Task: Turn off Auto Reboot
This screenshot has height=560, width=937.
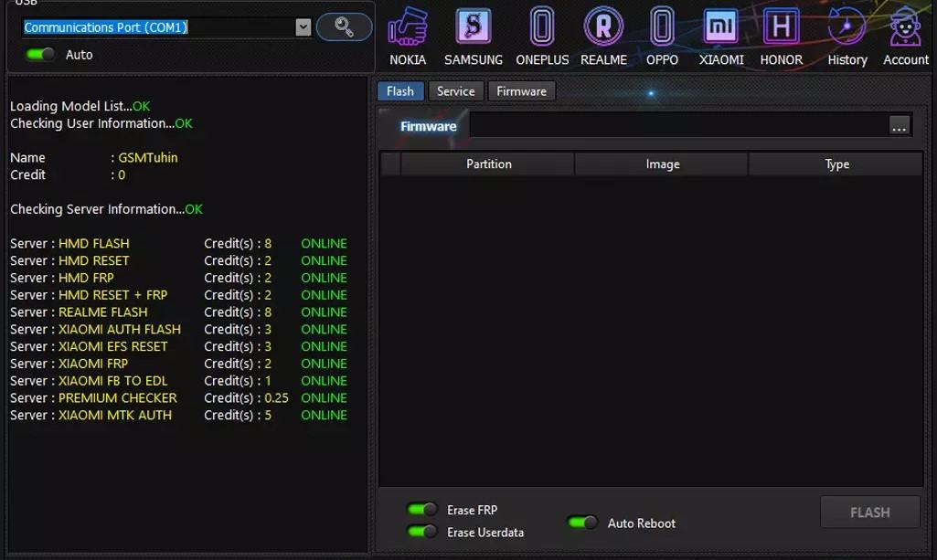Action: click(x=581, y=522)
